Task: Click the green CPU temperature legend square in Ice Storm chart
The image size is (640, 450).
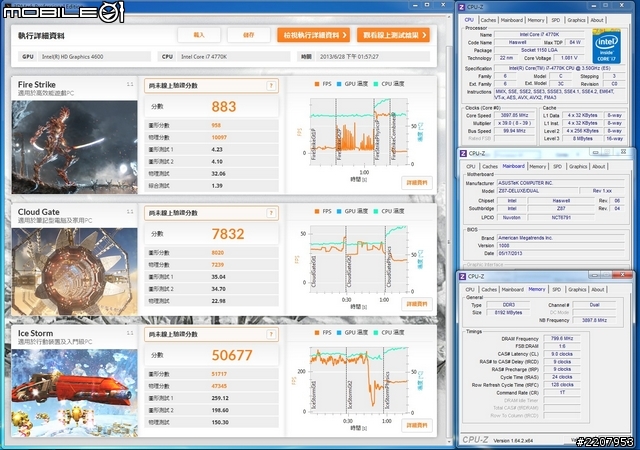Action: (x=376, y=332)
